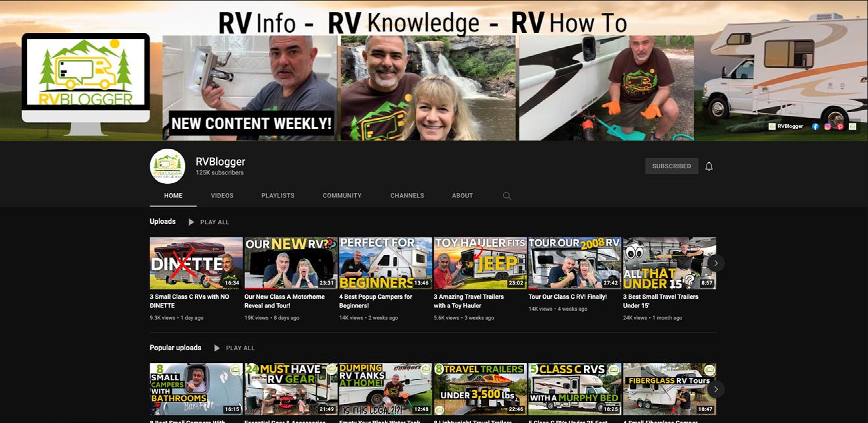Screen dimensions: 868x423
Task: Click the '9.3K views • 1 day ago' text
Action: 176,318
